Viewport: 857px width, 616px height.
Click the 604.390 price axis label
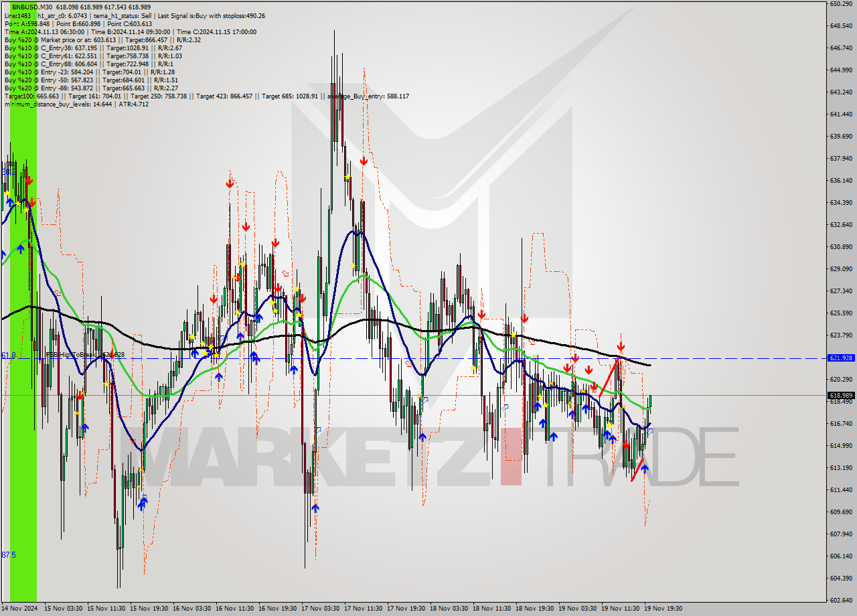point(840,579)
